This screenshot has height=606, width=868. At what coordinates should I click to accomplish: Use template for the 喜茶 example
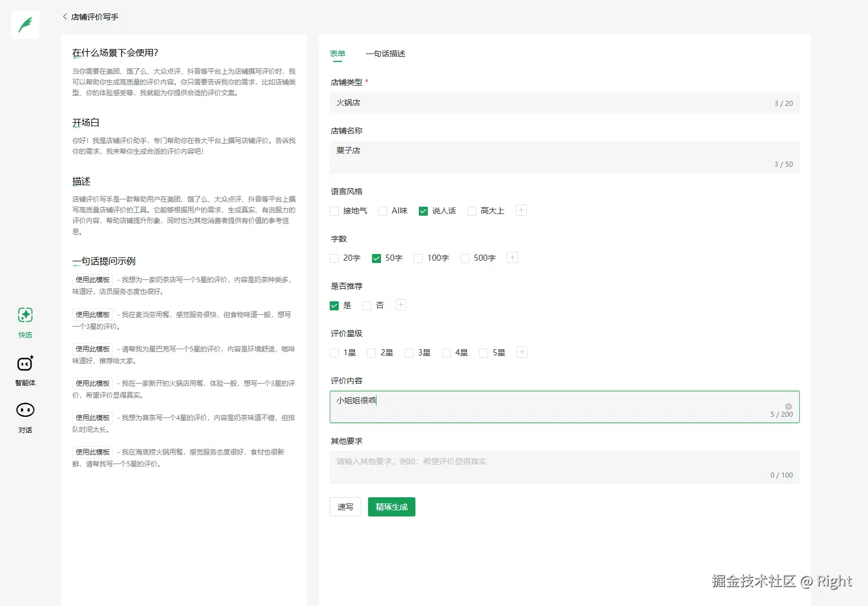tap(93, 417)
